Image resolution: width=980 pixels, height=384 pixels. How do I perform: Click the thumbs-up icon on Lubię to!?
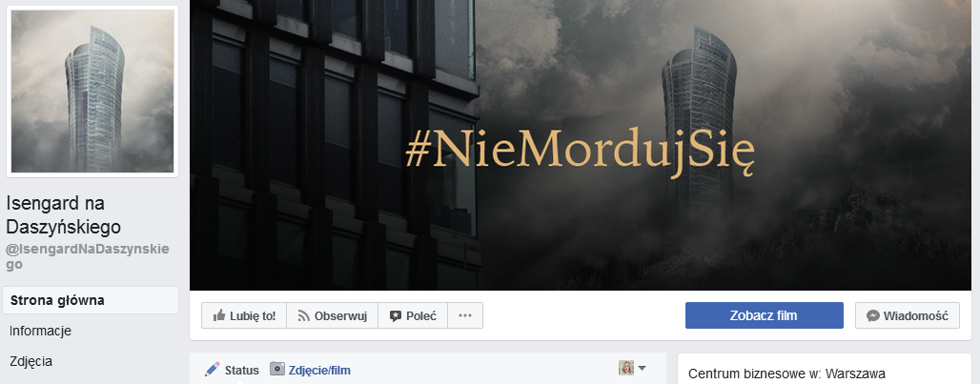point(218,316)
